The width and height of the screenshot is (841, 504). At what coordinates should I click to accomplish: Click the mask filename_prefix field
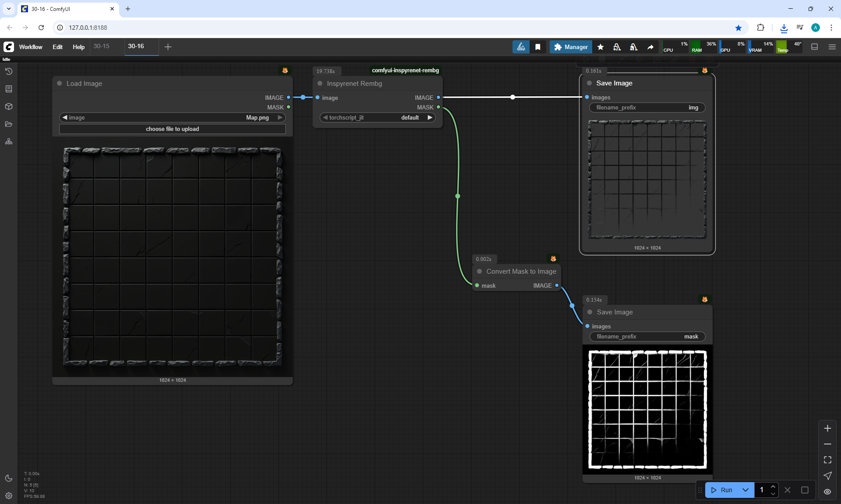coord(647,336)
